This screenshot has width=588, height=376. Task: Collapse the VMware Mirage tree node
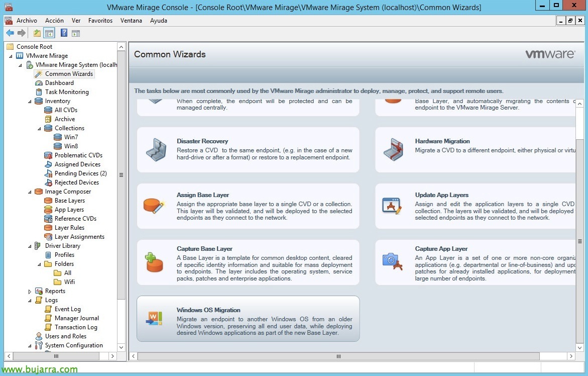tap(11, 56)
